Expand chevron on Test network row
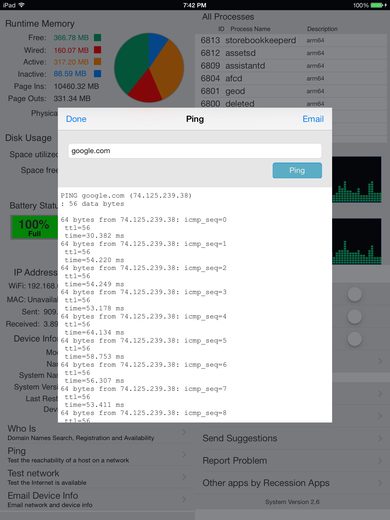Image resolution: width=390 pixels, height=520 pixels. [x=184, y=477]
